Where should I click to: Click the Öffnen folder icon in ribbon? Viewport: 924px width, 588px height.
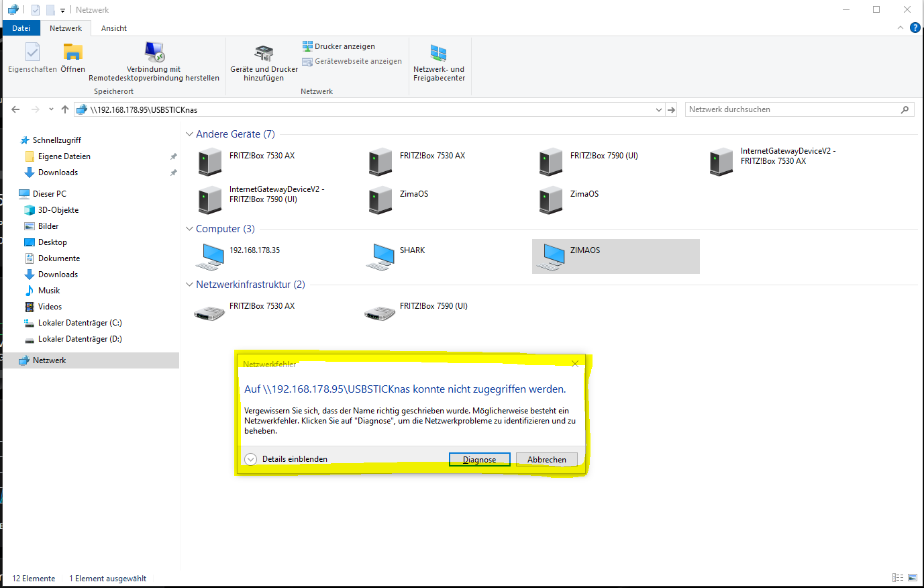(x=72, y=58)
